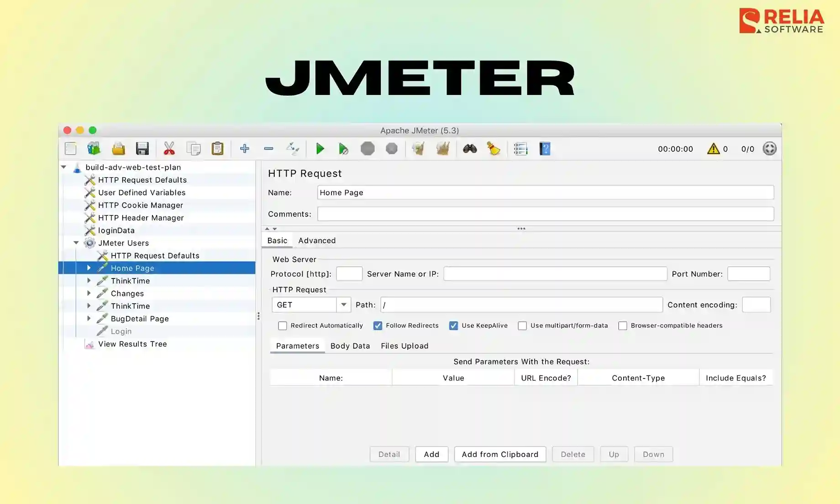
Task: Open Search with binoculars icon
Action: [470, 149]
